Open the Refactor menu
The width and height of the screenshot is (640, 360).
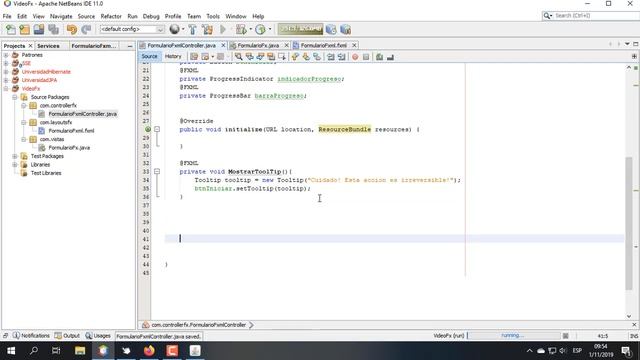click(111, 16)
